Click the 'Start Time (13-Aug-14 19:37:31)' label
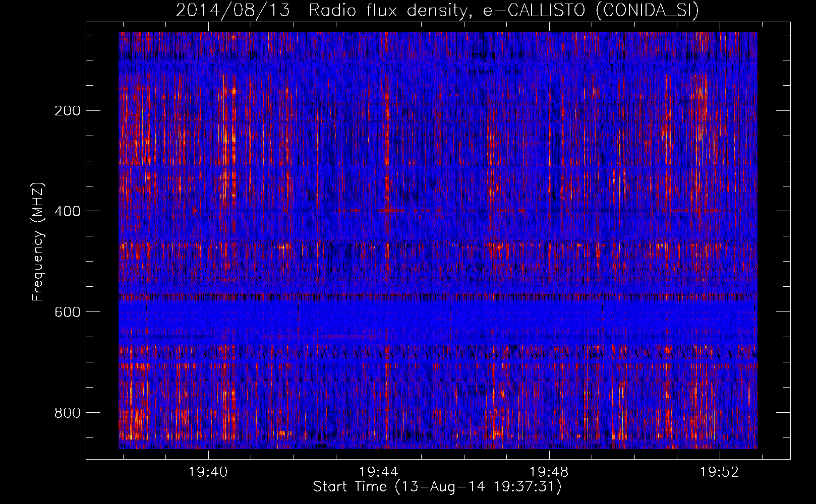Screen dimensions: 816x504 (x=437, y=487)
